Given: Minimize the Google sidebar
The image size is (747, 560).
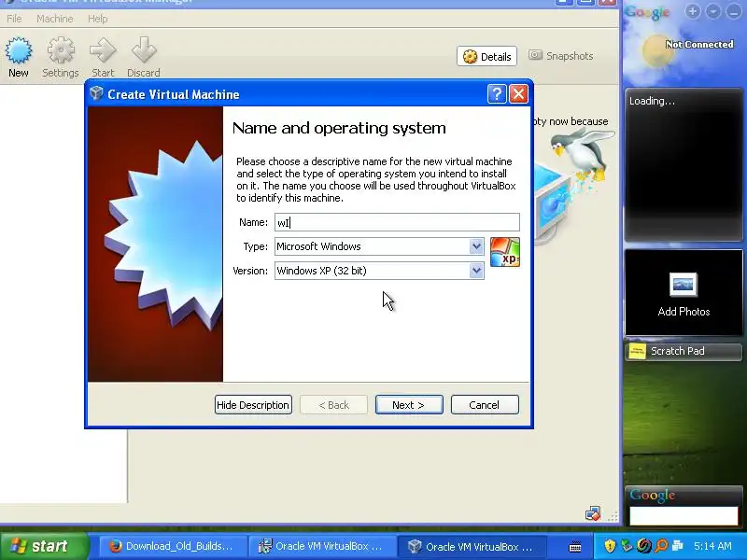Looking at the screenshot, I should pyautogui.click(x=733, y=11).
